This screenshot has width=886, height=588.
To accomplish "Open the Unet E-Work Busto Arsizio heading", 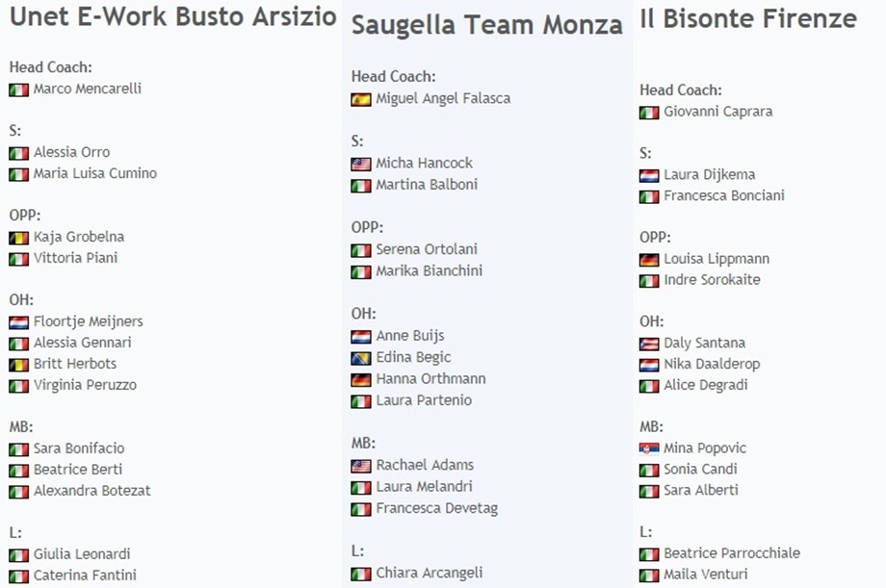I will click(173, 16).
